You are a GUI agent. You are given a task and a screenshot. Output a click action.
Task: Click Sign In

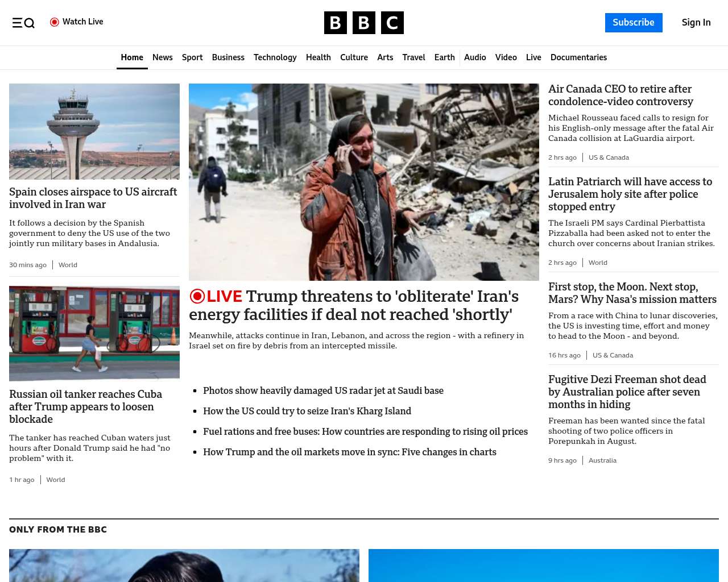[x=696, y=23]
